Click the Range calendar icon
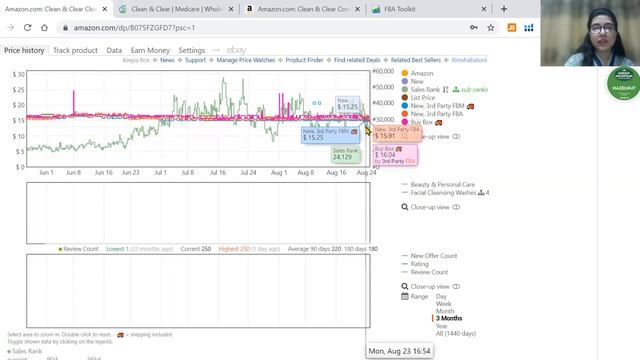640x360 pixels. 404,296
